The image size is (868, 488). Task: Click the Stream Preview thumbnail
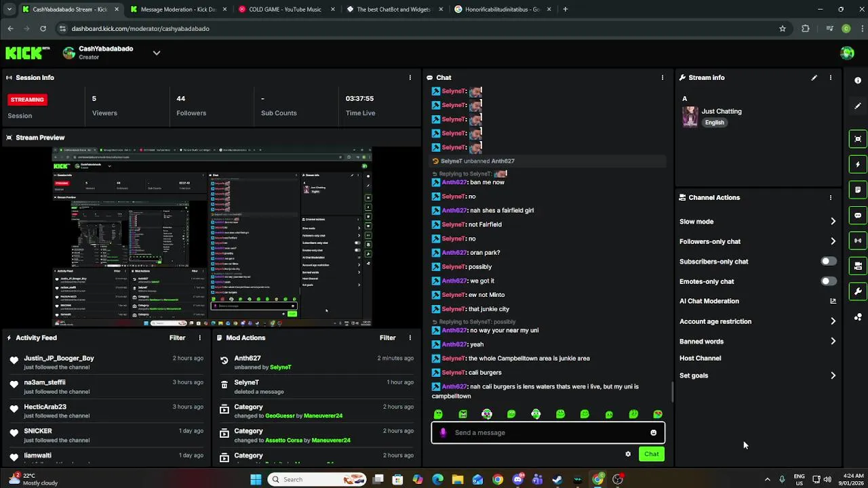coord(212,237)
